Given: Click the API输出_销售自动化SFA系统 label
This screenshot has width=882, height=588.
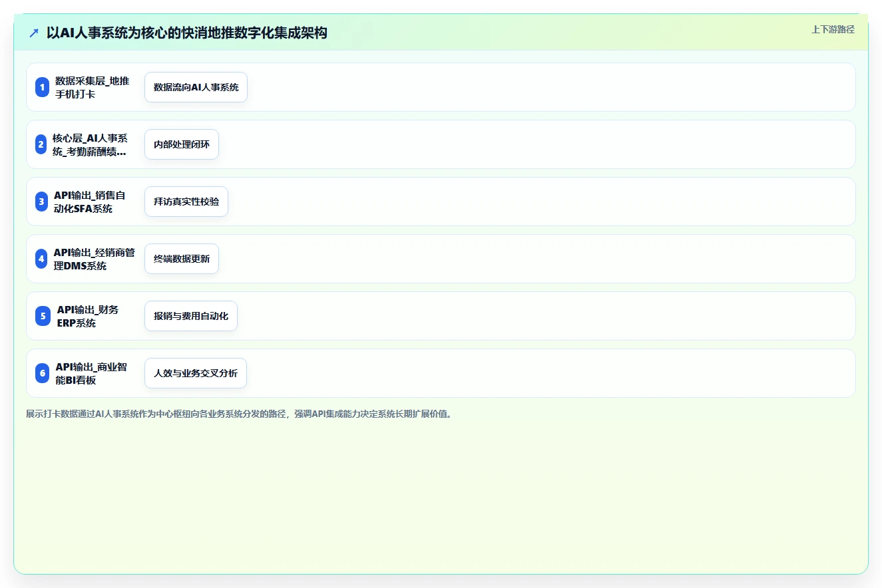Looking at the screenshot, I should [x=90, y=202].
